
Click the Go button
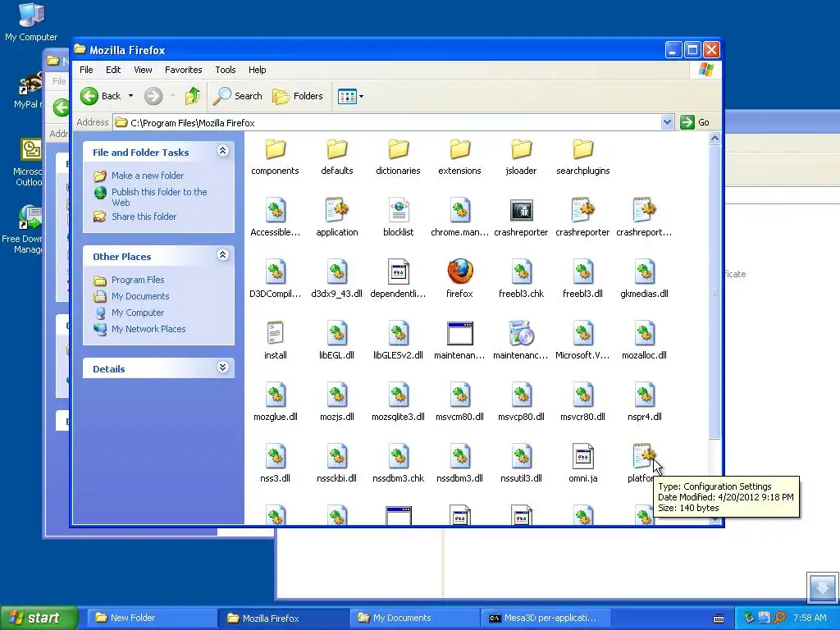tap(695, 122)
